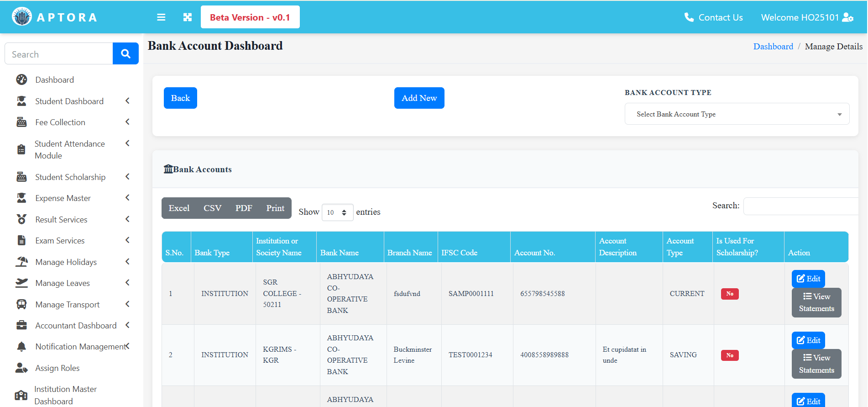Viewport: 868px width, 407px height.
Task: Click the Beta Version - v0.1 button
Action: point(250,17)
